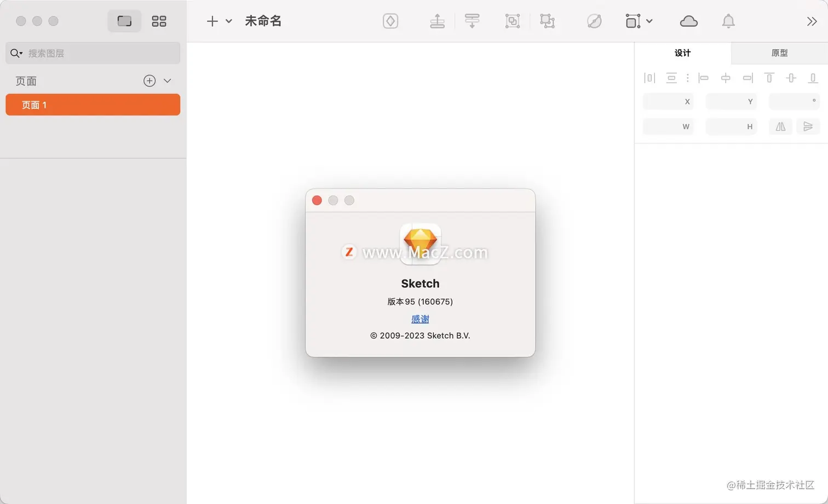
Task: Collapse the 页面 list with its chevron
Action: click(168, 80)
